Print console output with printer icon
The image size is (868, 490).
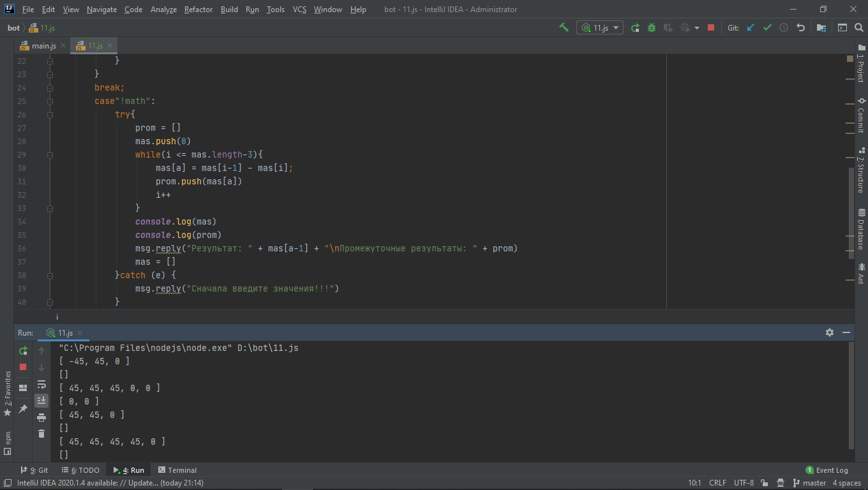(x=41, y=417)
